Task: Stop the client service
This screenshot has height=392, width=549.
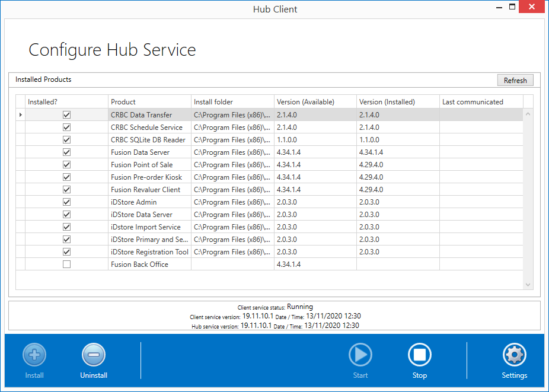Action: click(419, 355)
